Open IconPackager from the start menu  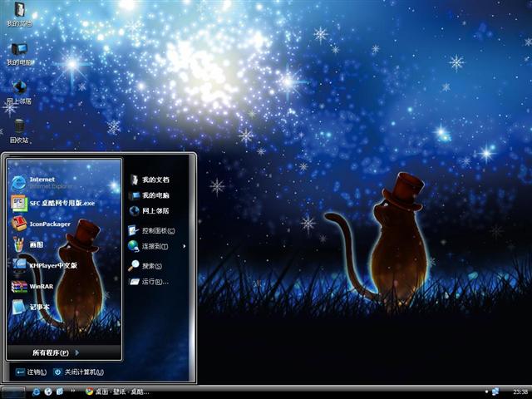pos(64,224)
